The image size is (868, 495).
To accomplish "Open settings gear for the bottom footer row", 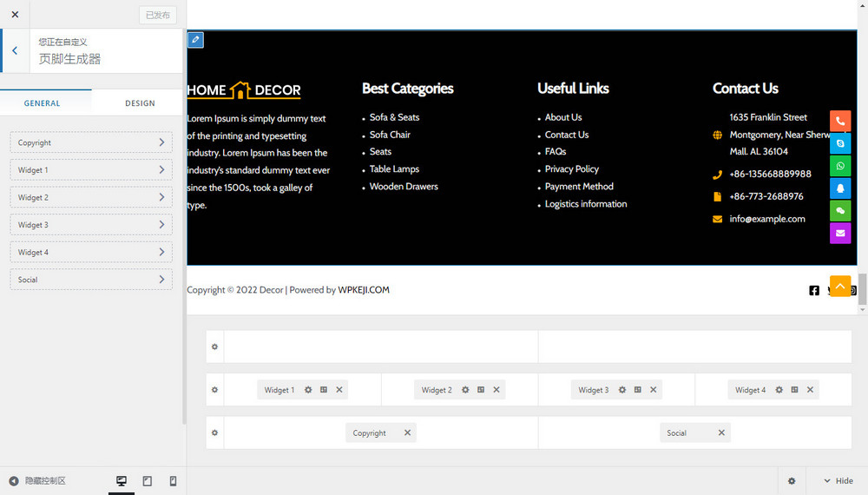I will coord(214,433).
